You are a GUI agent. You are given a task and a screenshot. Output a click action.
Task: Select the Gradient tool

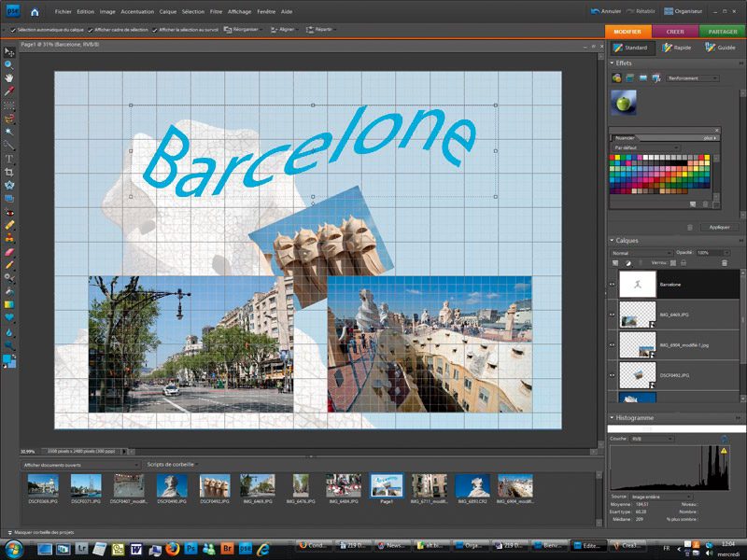click(x=8, y=304)
